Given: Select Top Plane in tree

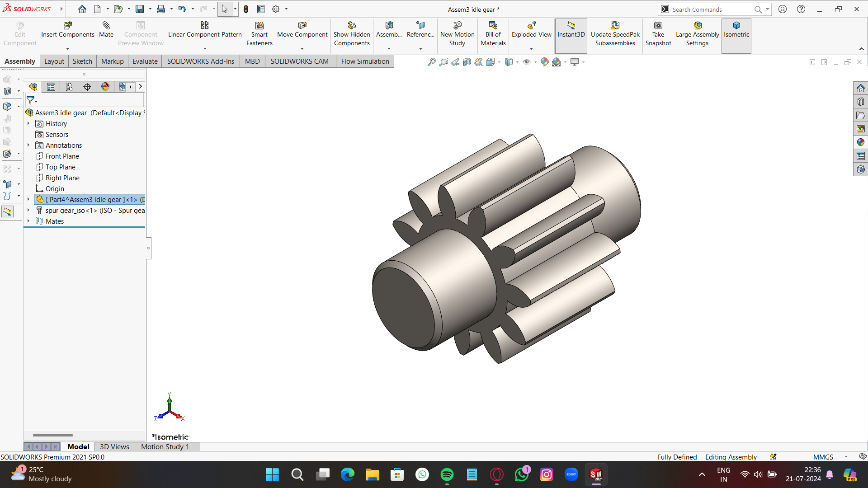Looking at the screenshot, I should click(60, 167).
